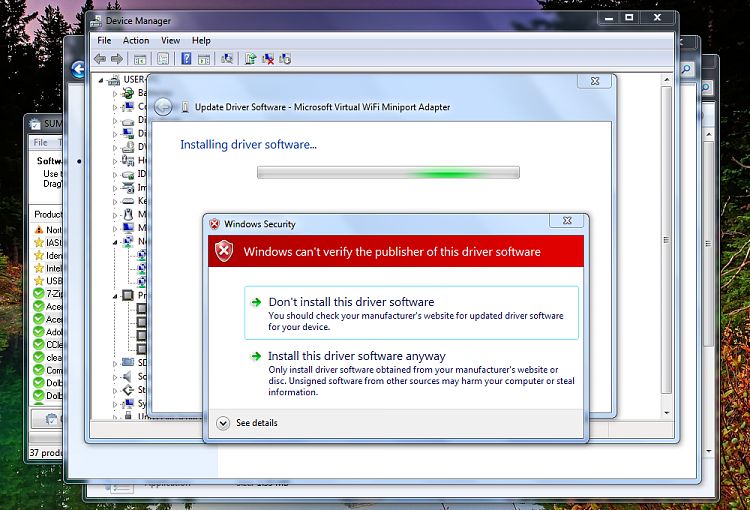Select the Mice category icon in device tree

(x=128, y=214)
